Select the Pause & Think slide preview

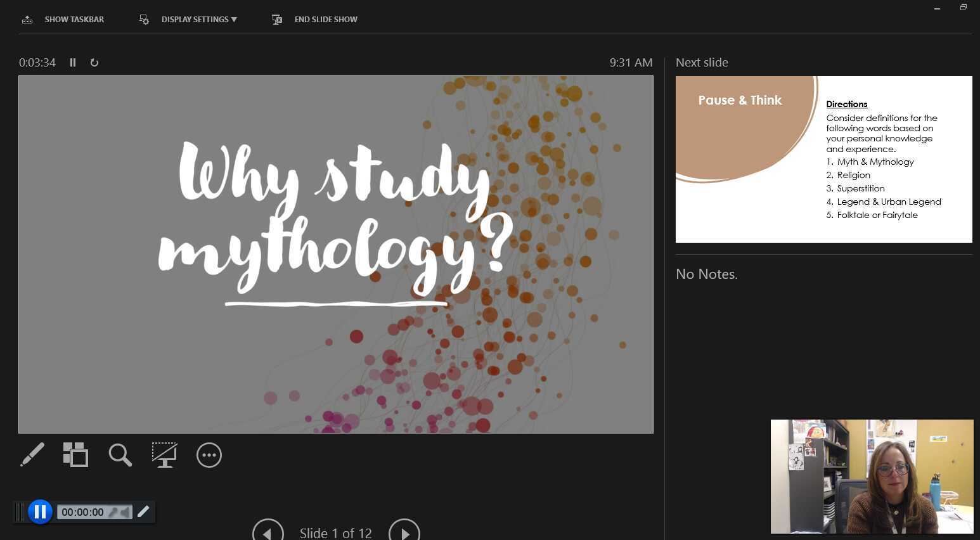coord(823,159)
